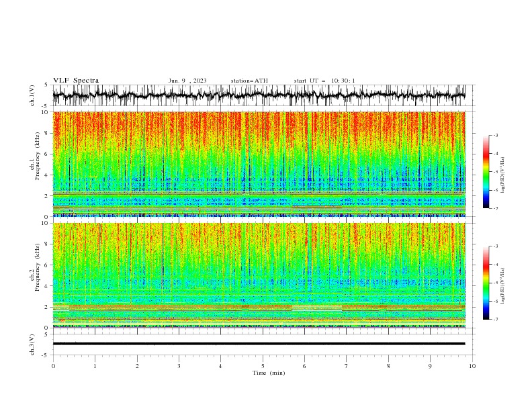The width and height of the screenshot is (532, 411).
Task: Click the ch.2 PSD color bar
Action: coord(486,283)
